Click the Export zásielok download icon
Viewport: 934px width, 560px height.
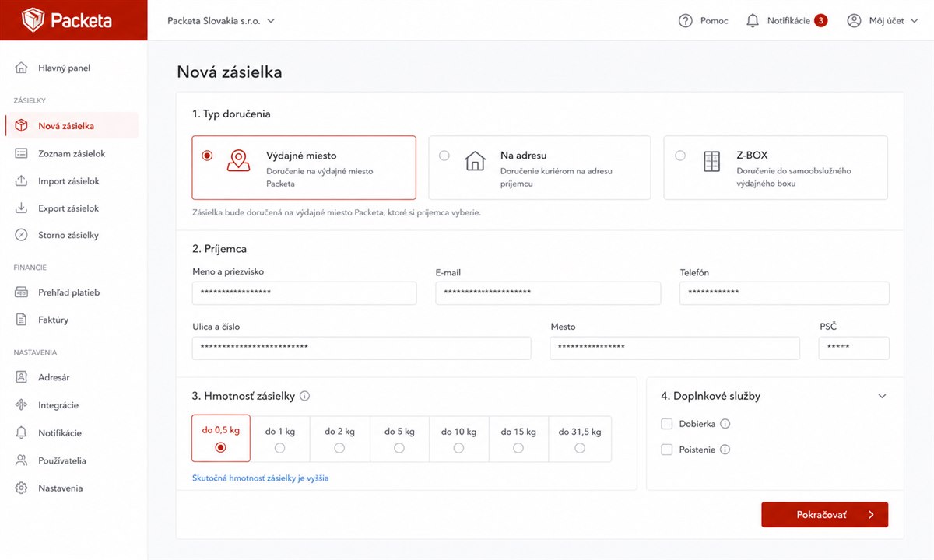(x=22, y=208)
